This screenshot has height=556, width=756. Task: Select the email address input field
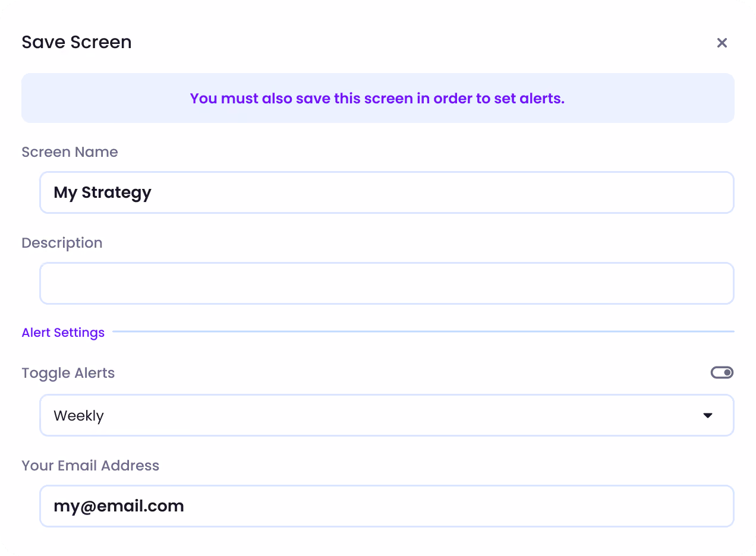[x=387, y=506]
